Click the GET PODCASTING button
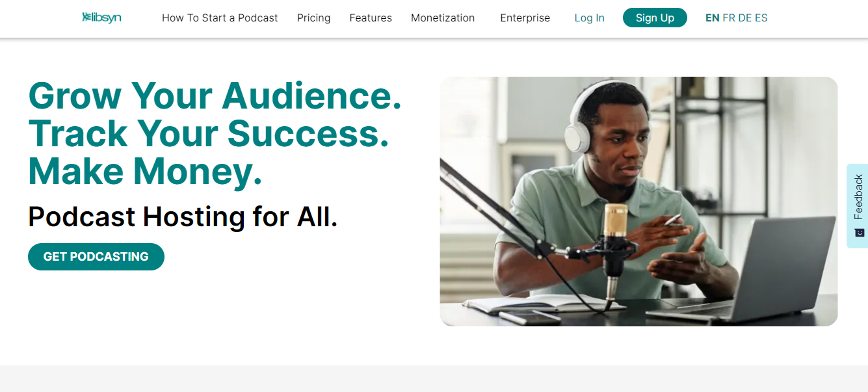 (x=96, y=256)
